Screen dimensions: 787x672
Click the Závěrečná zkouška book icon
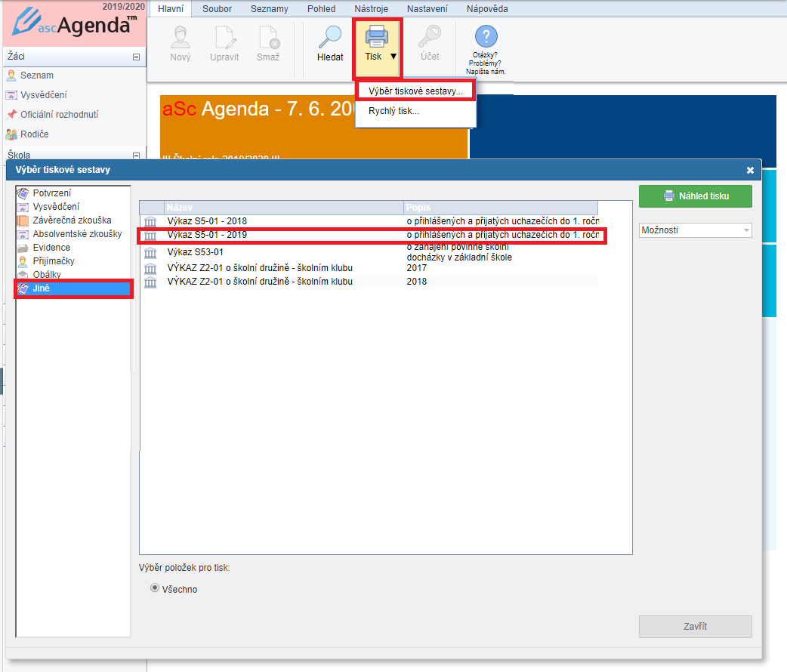click(x=23, y=220)
